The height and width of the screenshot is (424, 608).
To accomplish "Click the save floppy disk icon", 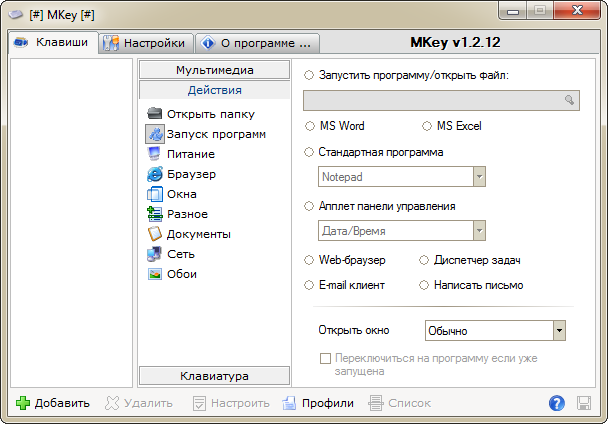I will pos(584,403).
